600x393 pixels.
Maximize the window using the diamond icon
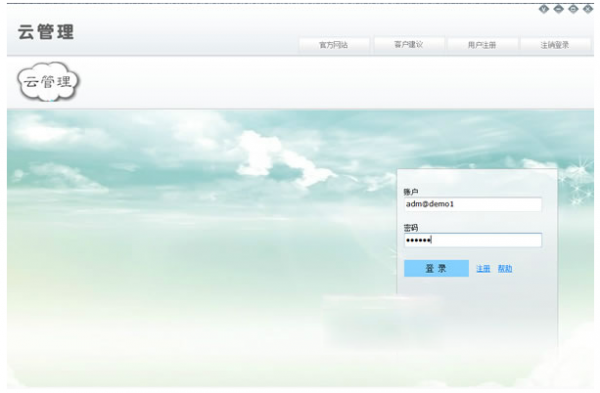pyautogui.click(x=573, y=9)
